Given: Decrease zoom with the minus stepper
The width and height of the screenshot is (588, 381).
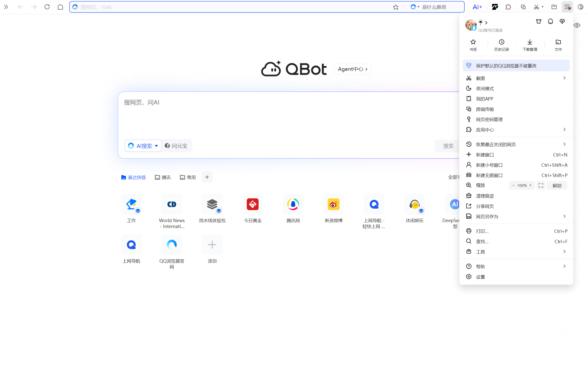Looking at the screenshot, I should [513, 185].
